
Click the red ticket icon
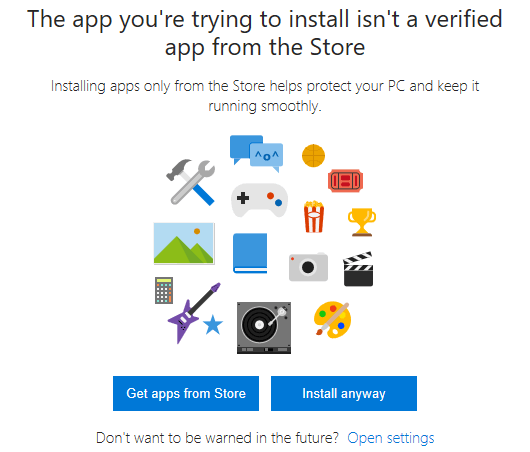click(345, 181)
